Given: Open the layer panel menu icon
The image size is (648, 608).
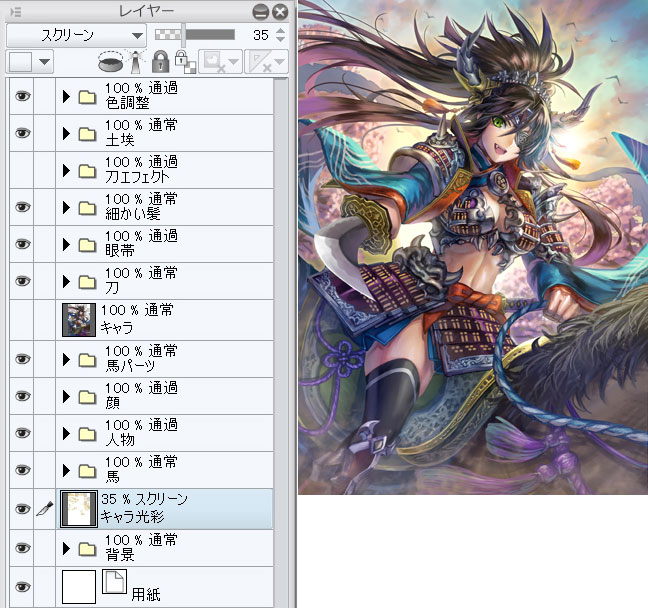Looking at the screenshot, I should pos(15,12).
